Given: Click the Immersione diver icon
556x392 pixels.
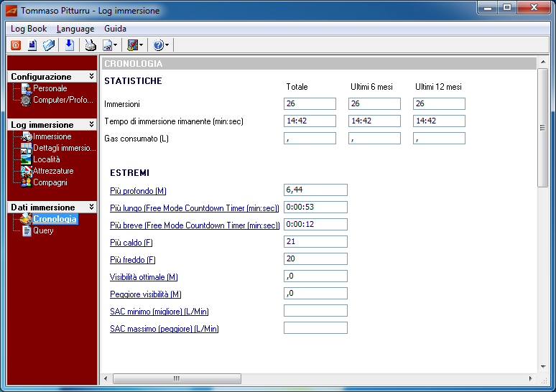Looking at the screenshot, I should pyautogui.click(x=27, y=136).
